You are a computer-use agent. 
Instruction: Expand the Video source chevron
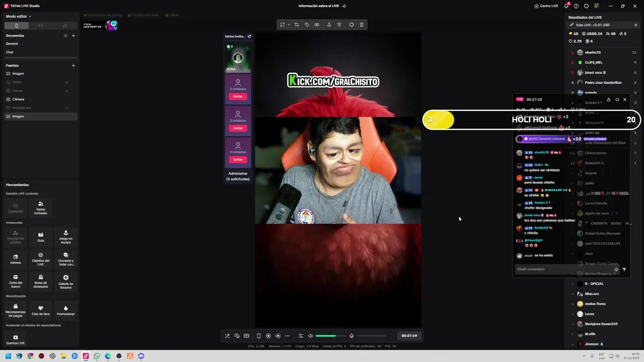tap(66, 82)
